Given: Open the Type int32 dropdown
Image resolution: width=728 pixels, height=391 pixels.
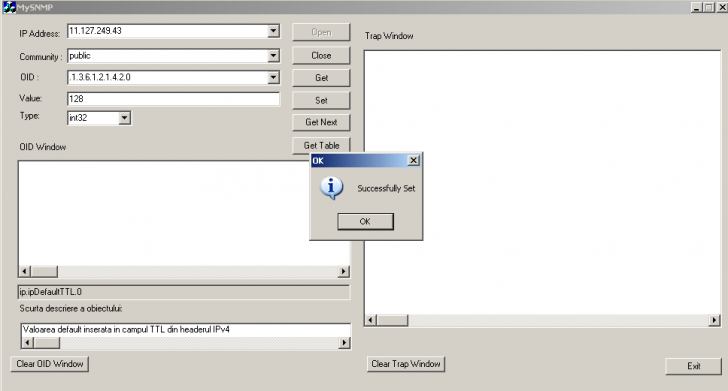Looking at the screenshot, I should 124,118.
